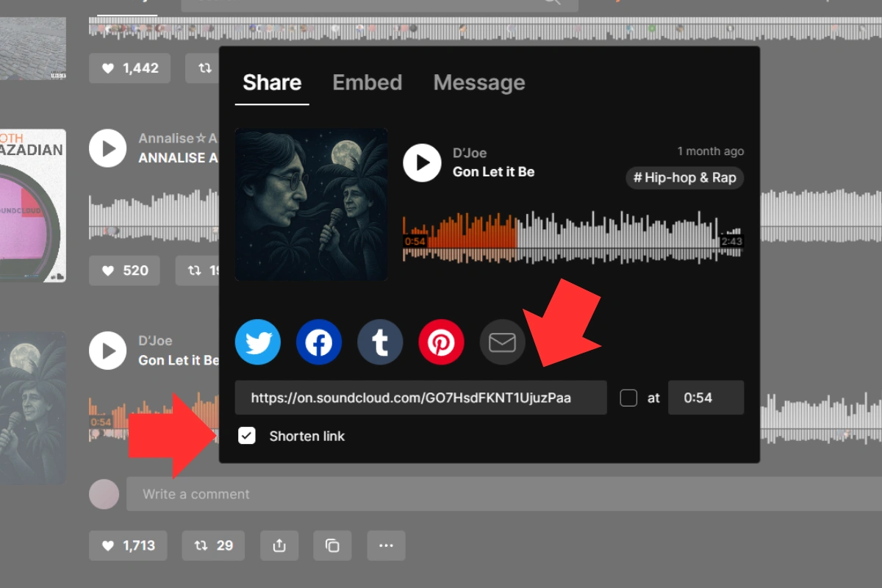Click the 1 month ago timestamp
The width and height of the screenshot is (882, 588).
click(x=711, y=151)
